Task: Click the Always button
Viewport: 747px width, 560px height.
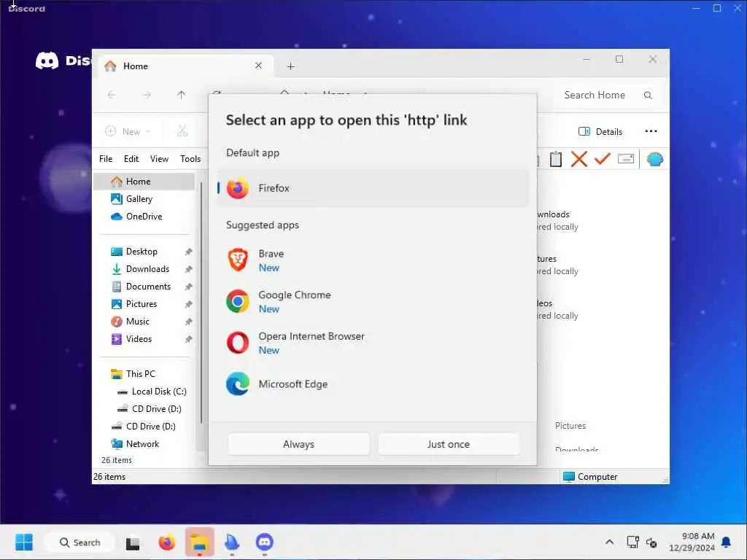Action: 298,444
